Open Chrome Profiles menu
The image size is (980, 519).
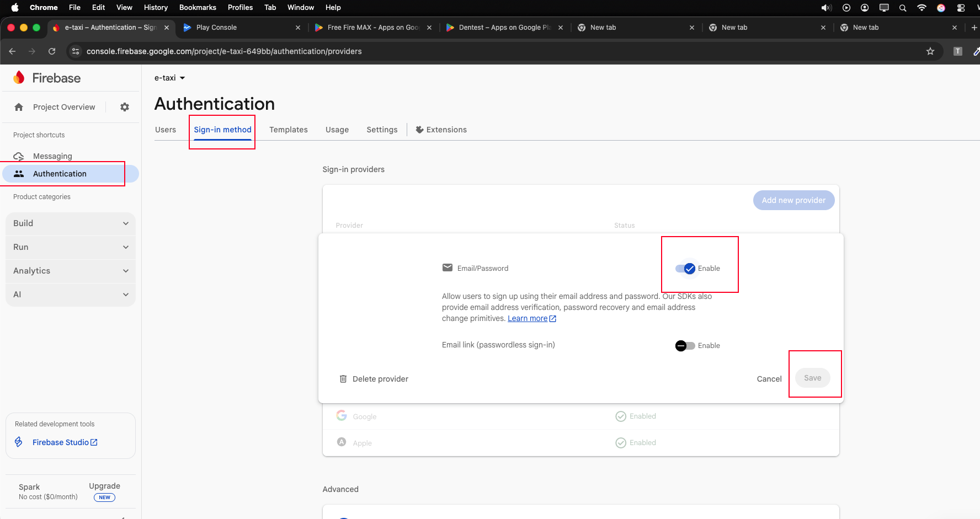[240, 8]
